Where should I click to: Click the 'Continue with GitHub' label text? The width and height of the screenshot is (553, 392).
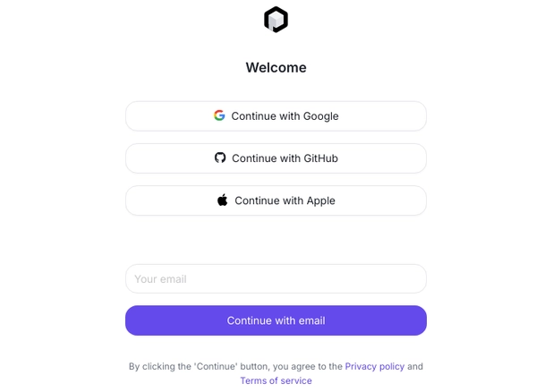tap(285, 158)
